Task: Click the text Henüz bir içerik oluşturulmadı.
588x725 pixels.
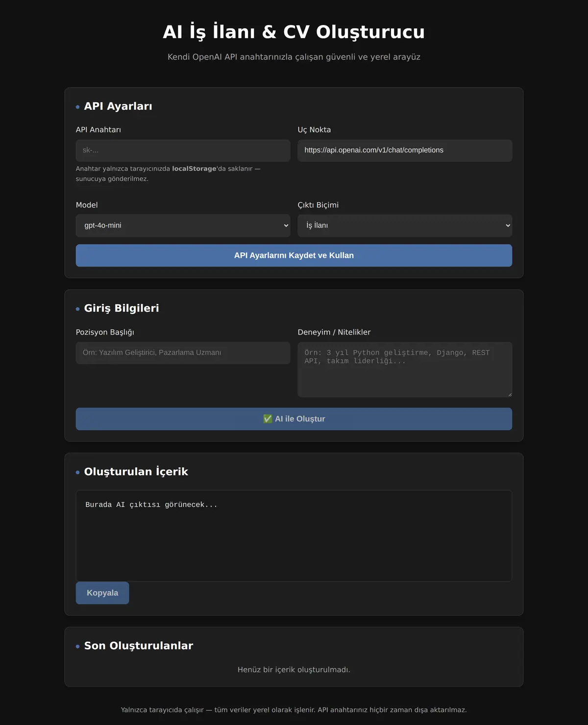Action: (294, 670)
